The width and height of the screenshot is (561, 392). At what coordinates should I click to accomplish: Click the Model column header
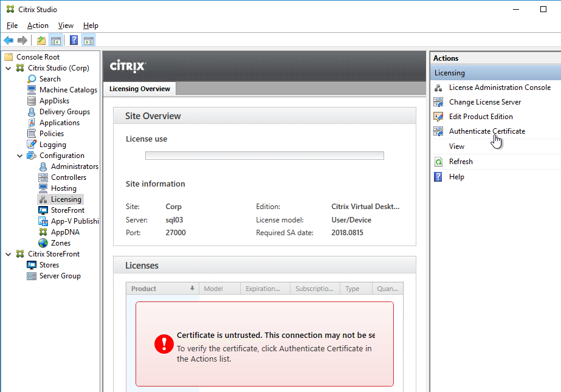(219, 289)
